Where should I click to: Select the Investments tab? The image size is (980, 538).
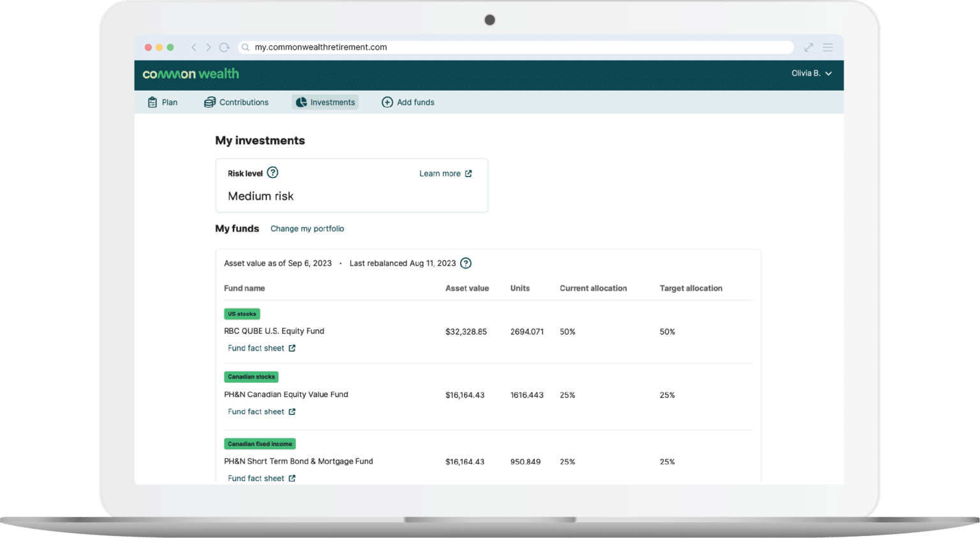tap(325, 102)
